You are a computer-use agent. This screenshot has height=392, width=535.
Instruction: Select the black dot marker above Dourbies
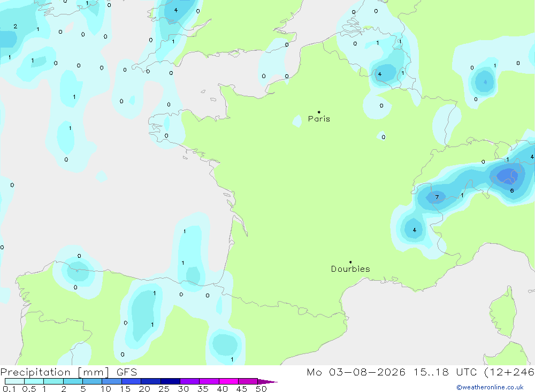point(350,262)
